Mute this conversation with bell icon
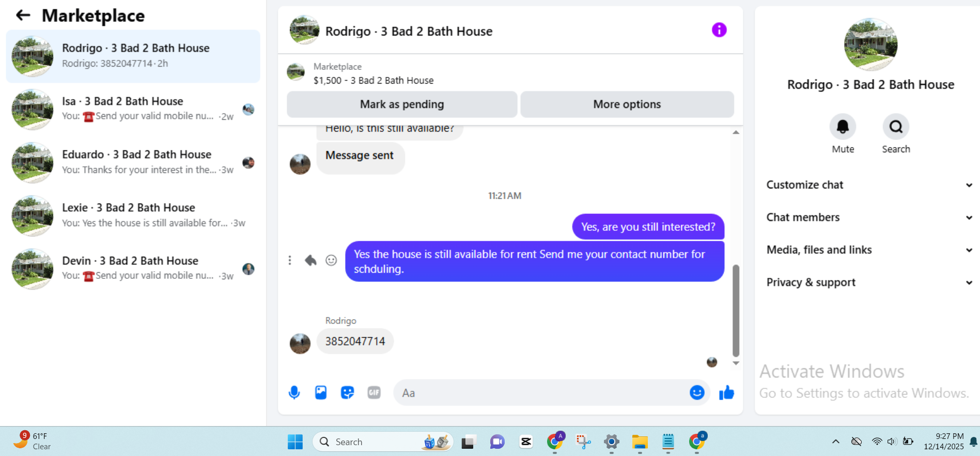The image size is (980, 456). [843, 127]
